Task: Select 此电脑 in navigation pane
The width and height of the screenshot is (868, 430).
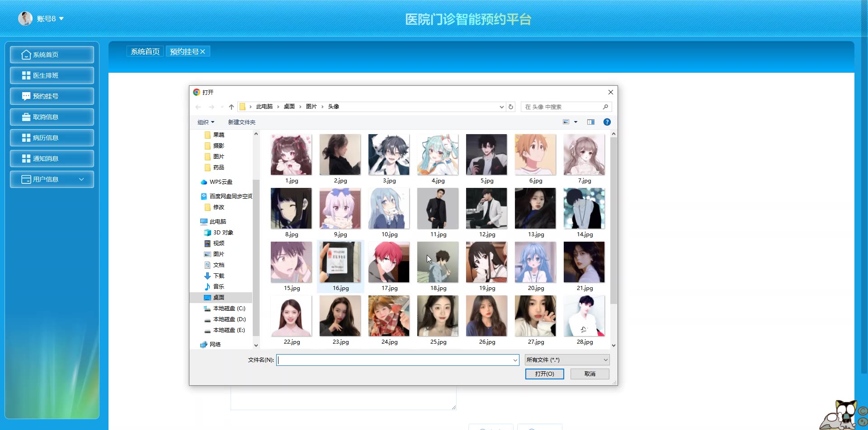Action: (x=213, y=222)
